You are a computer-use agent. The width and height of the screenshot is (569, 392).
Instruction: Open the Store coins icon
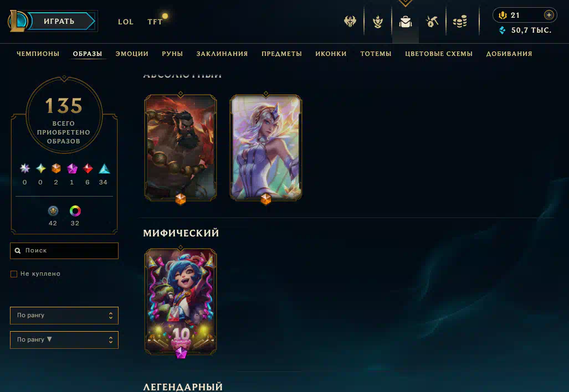tap(460, 22)
